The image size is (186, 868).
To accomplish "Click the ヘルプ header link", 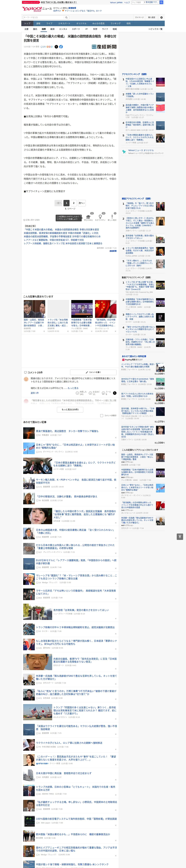I will coord(127,2).
